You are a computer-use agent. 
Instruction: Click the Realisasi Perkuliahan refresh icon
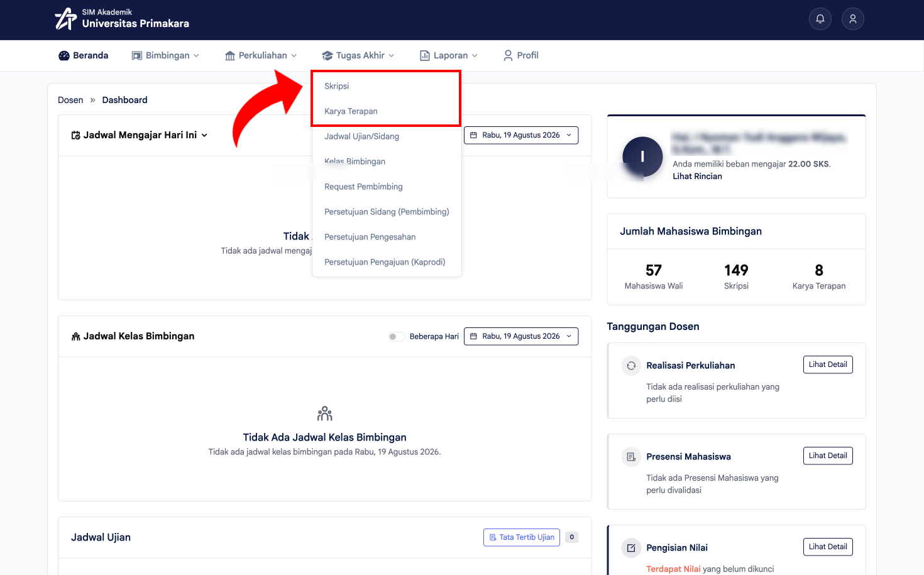631,366
